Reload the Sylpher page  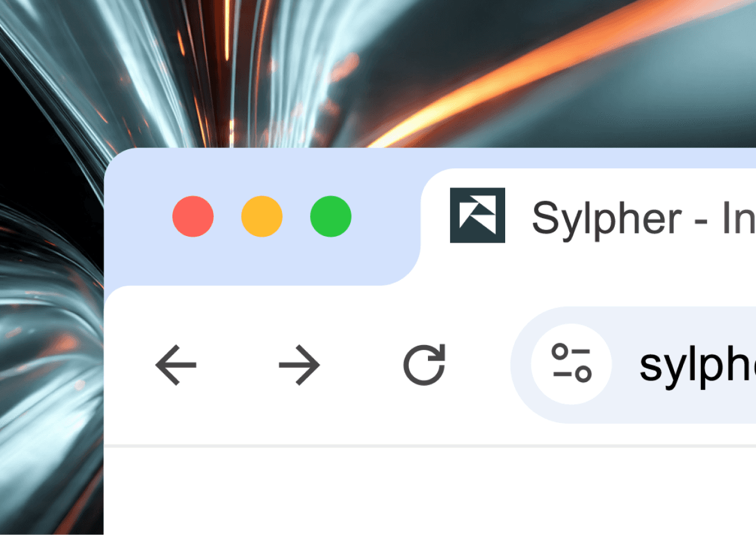point(424,364)
